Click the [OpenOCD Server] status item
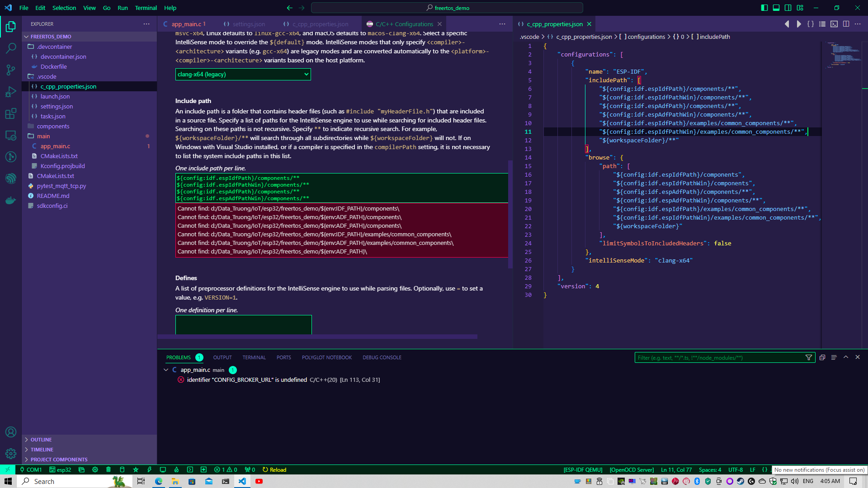The height and width of the screenshot is (488, 868). click(632, 469)
